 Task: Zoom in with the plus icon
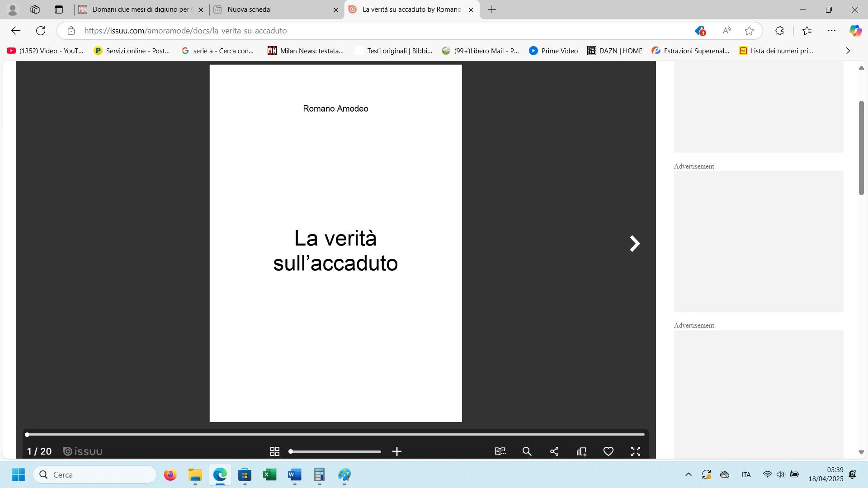(397, 451)
